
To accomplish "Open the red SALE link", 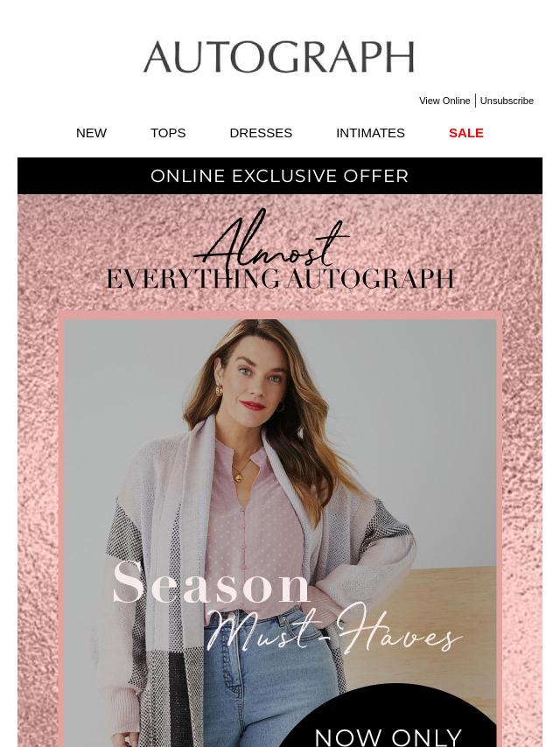I will [x=465, y=133].
